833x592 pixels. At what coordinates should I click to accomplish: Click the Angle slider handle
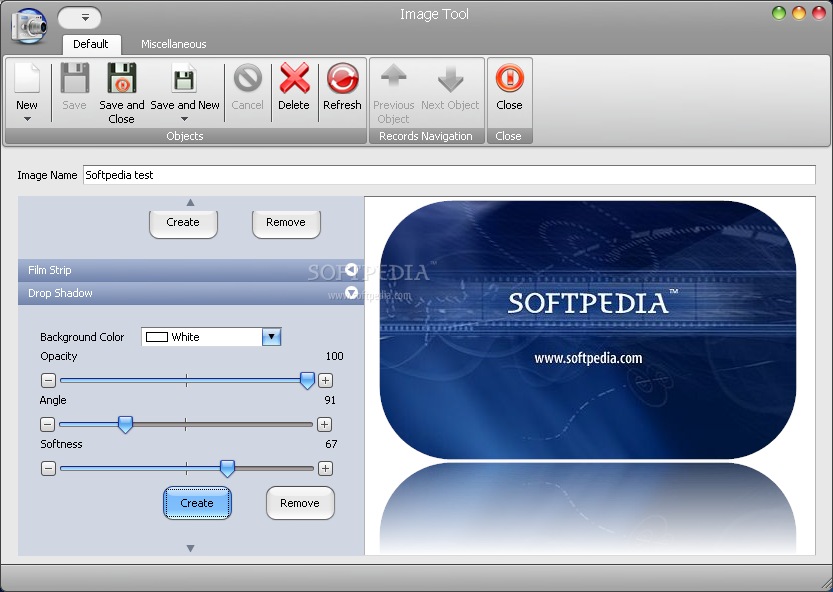(125, 424)
